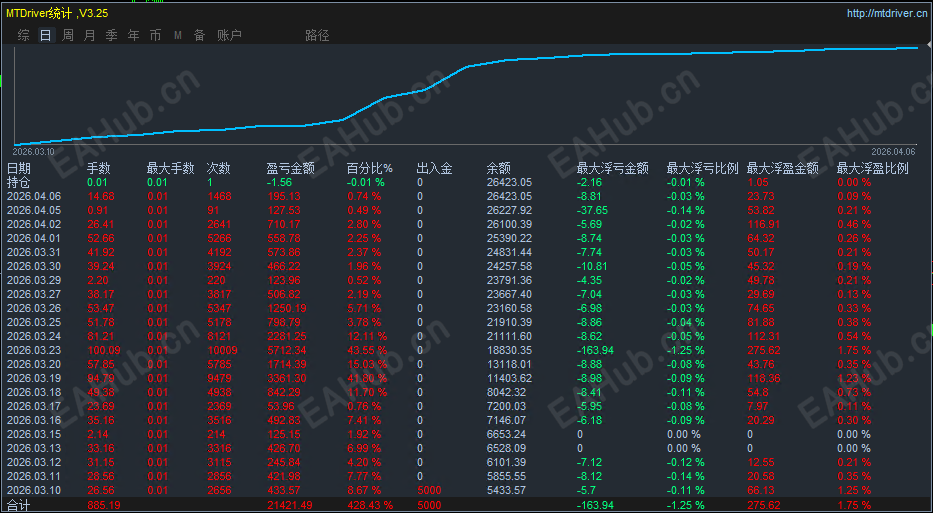Switch to the 季 quarterly tab

(x=111, y=36)
